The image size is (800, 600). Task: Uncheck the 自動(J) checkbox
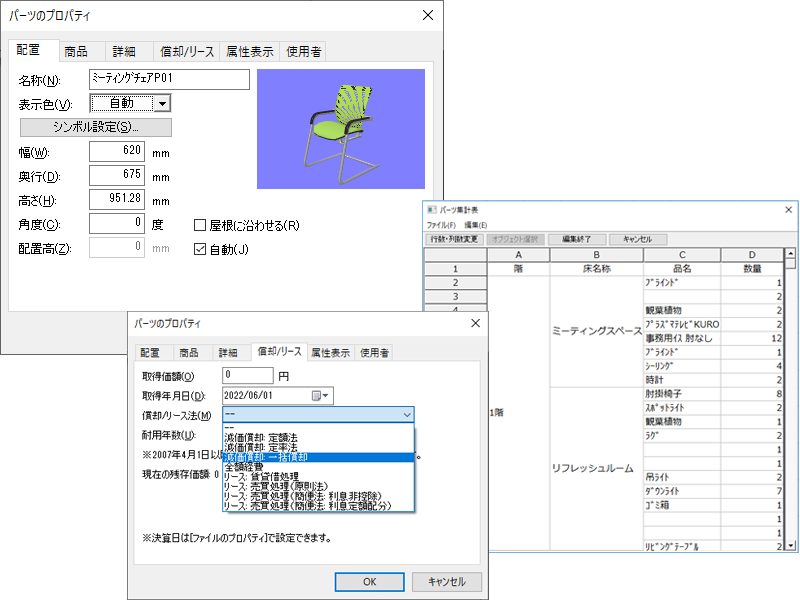tap(200, 249)
